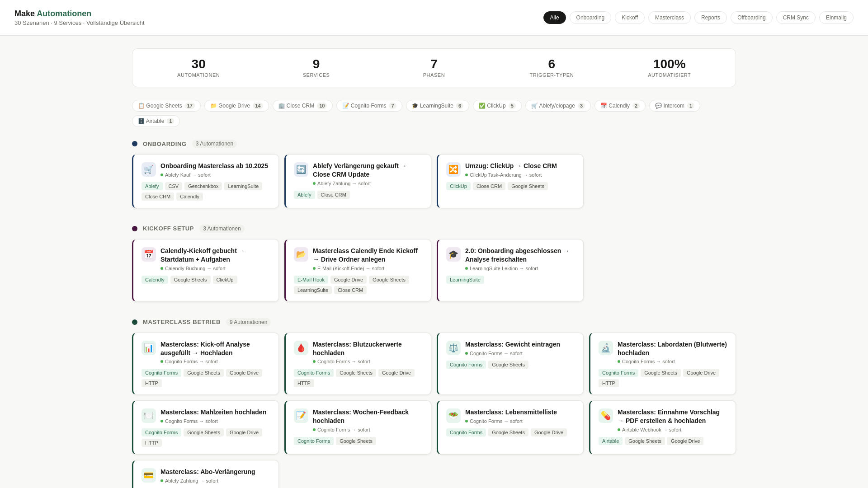Switch to the Kickoff filter tab
This screenshot has height=488, width=868.
pyautogui.click(x=629, y=18)
